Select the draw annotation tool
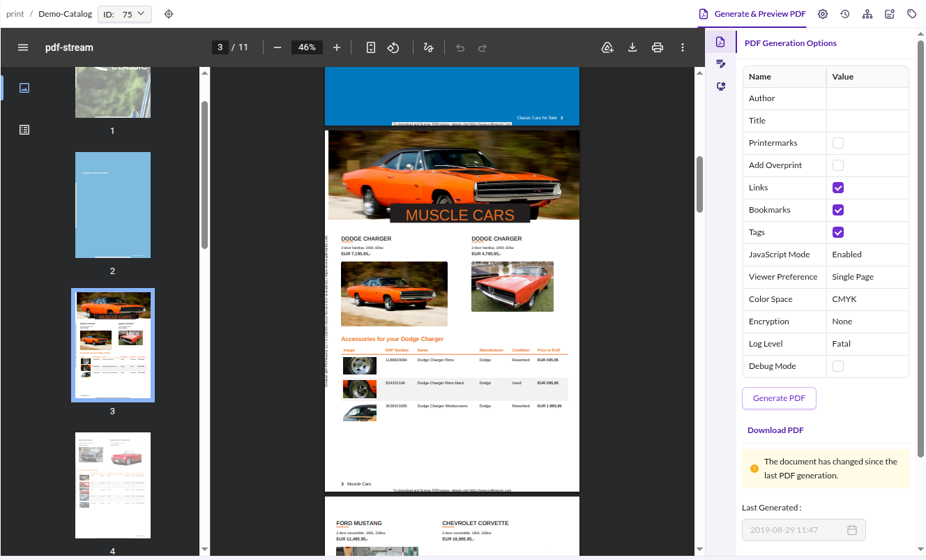Image resolution: width=926 pixels, height=560 pixels. (x=429, y=47)
